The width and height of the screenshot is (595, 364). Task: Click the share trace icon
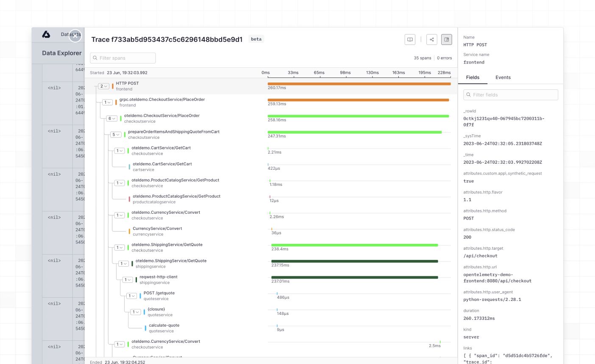pos(432,39)
